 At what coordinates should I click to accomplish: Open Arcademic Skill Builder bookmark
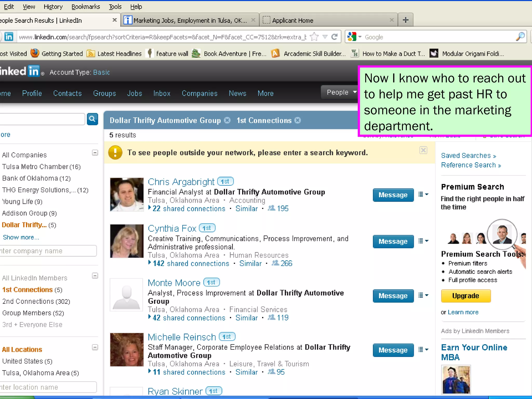[x=308, y=54]
